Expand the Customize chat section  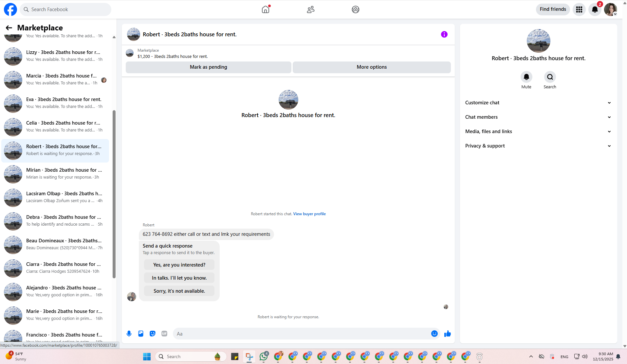[x=539, y=103]
